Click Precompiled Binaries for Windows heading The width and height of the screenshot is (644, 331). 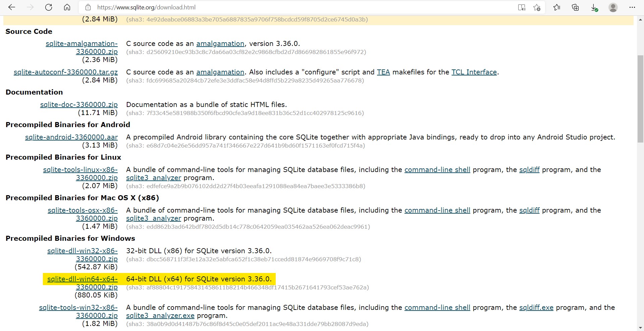[70, 238]
